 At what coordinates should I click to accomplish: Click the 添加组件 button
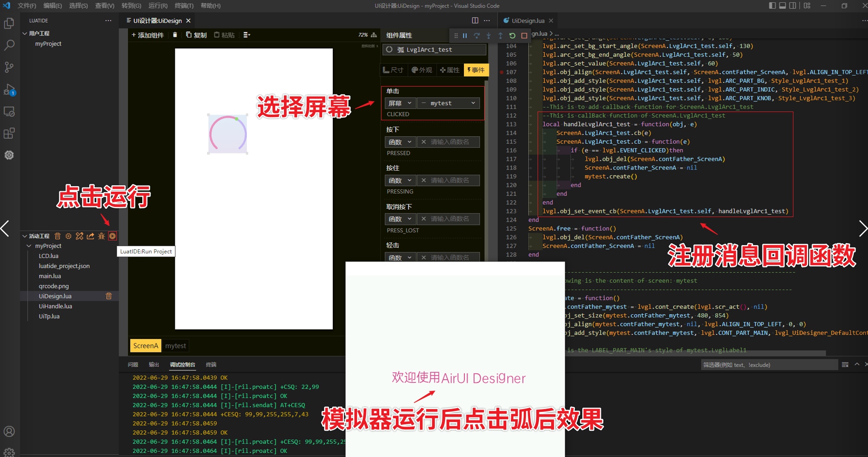(148, 35)
